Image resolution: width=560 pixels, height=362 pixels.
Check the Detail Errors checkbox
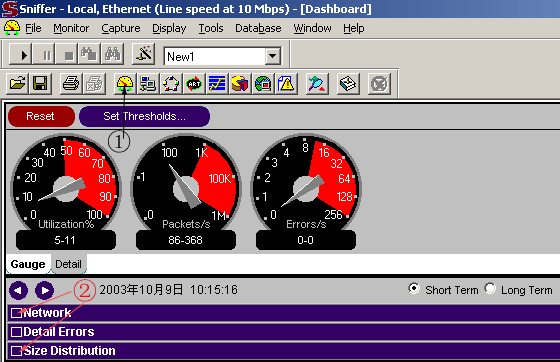pyautogui.click(x=16, y=332)
